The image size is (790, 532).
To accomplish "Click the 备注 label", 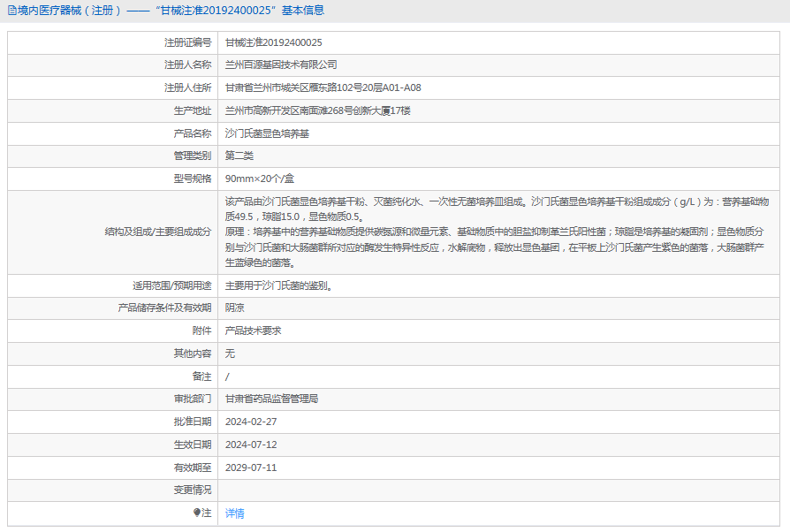I will [x=202, y=376].
